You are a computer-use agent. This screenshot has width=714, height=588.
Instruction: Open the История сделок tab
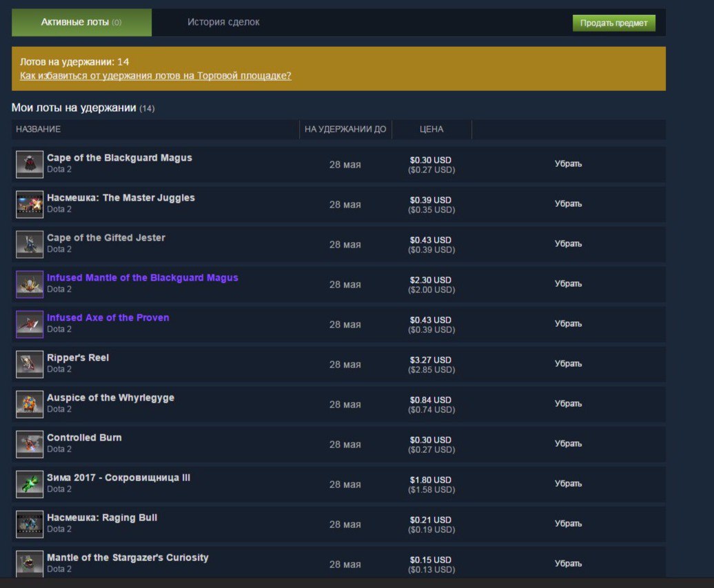pos(223,22)
